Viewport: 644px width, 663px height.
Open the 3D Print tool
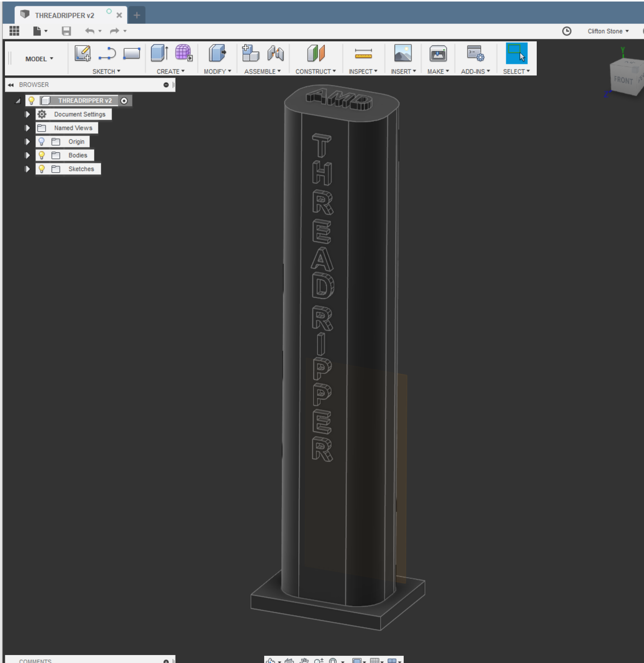(x=438, y=53)
